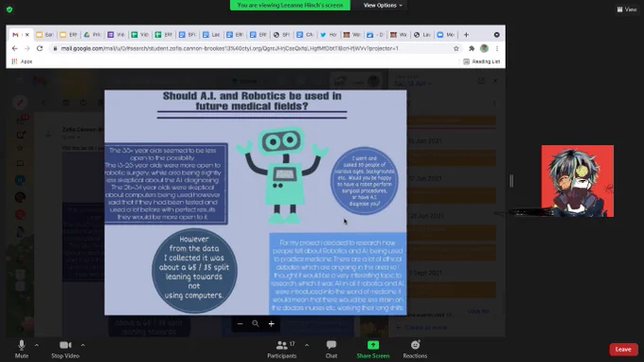The image size is (644, 362).
Task: Reload the Gmail page
Action: (x=40, y=48)
